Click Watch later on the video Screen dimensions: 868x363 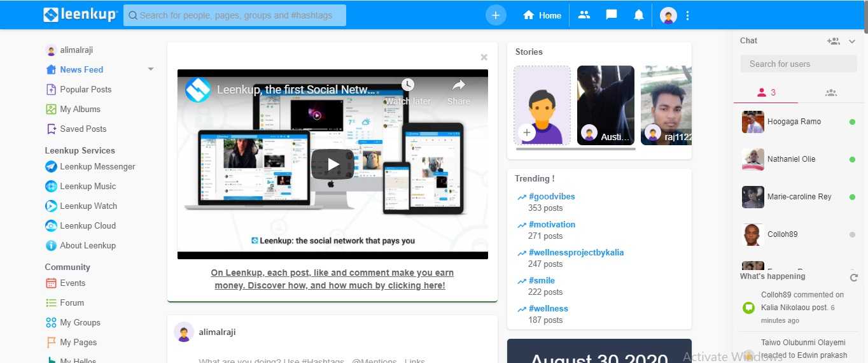click(x=408, y=92)
